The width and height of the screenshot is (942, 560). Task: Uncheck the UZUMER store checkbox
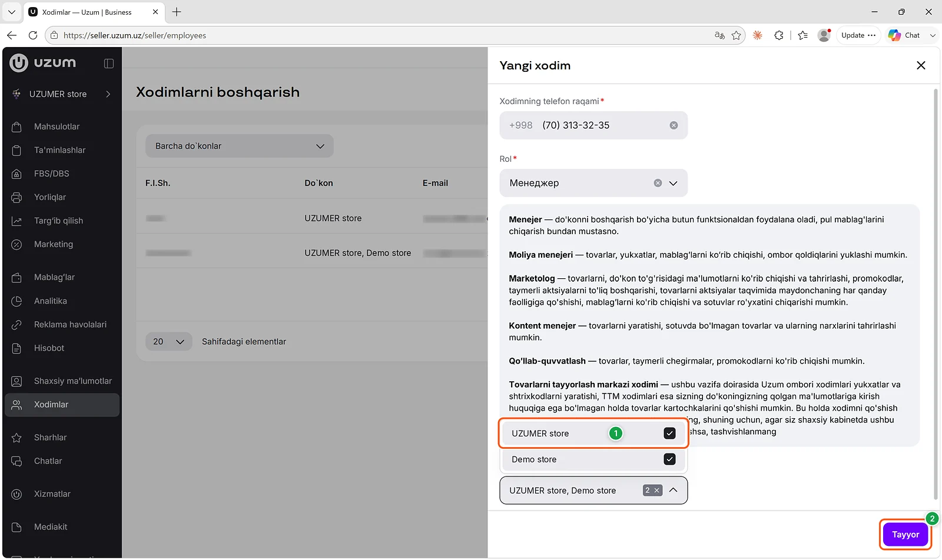[x=669, y=434]
